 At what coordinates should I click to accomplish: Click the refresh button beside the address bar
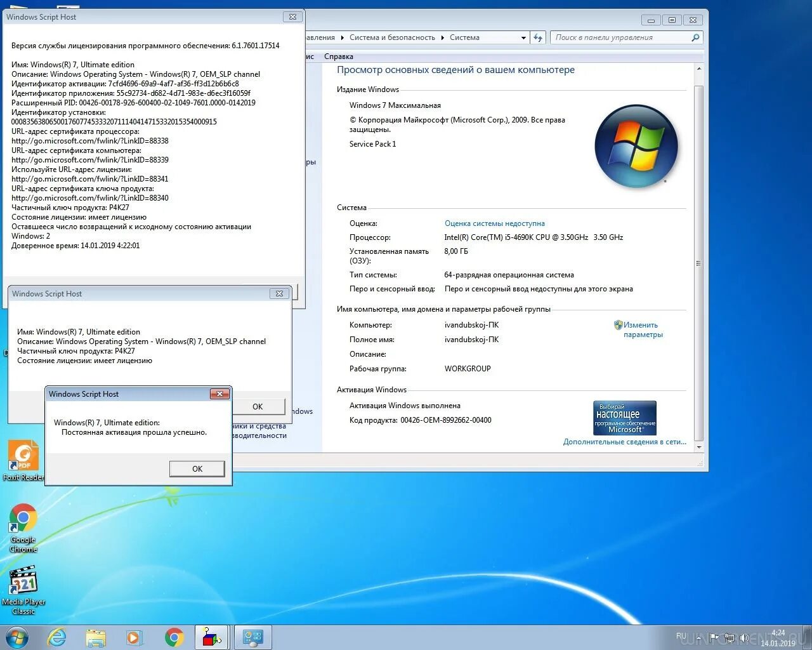click(538, 37)
